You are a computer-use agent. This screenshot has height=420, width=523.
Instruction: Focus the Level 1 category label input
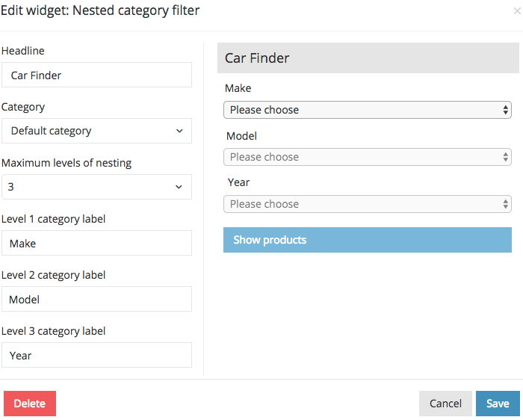96,244
